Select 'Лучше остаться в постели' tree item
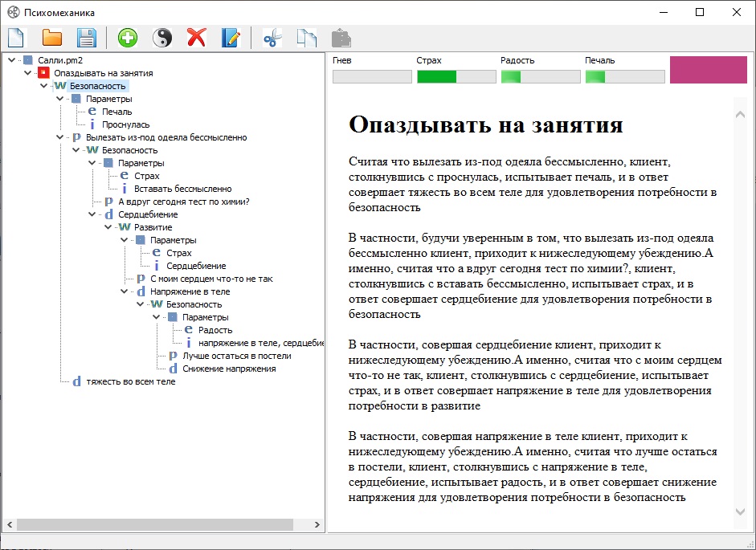Image resolution: width=756 pixels, height=550 pixels. click(x=236, y=356)
